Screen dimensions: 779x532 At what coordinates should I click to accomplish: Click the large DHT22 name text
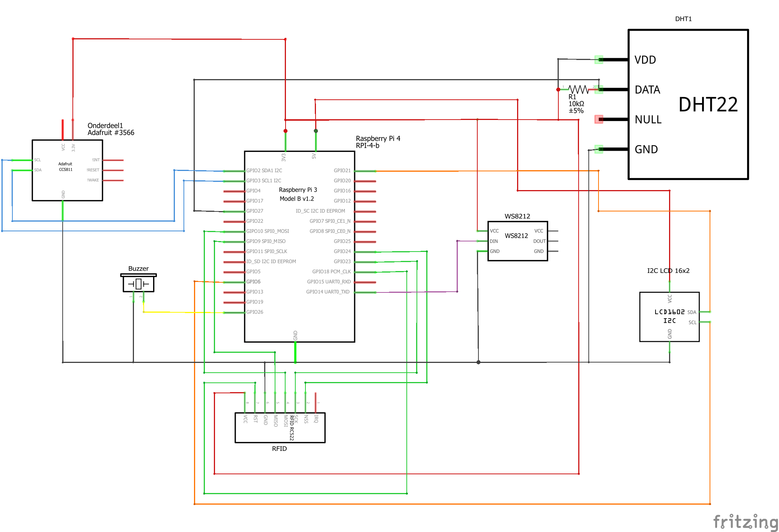click(708, 104)
